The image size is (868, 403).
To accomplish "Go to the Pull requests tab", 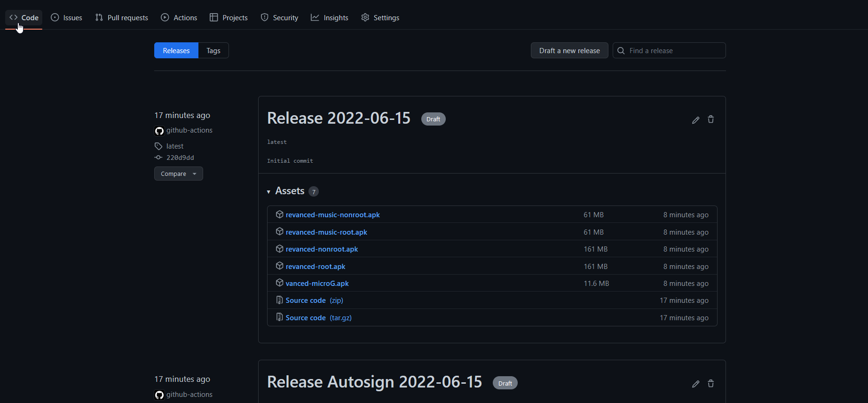I will [x=122, y=17].
